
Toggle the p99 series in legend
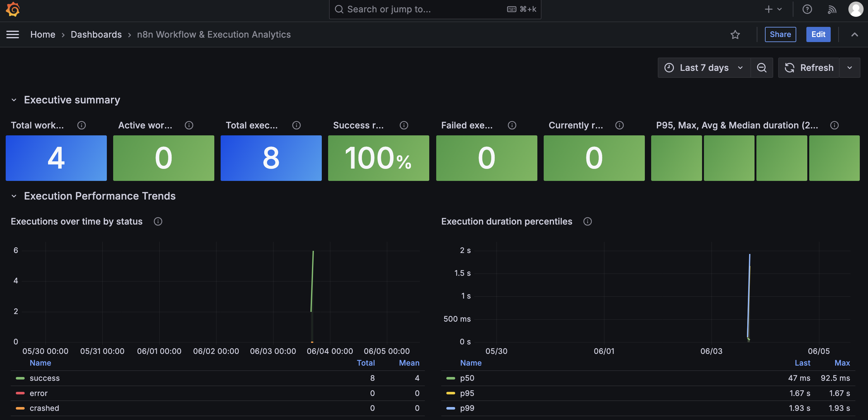coord(467,408)
